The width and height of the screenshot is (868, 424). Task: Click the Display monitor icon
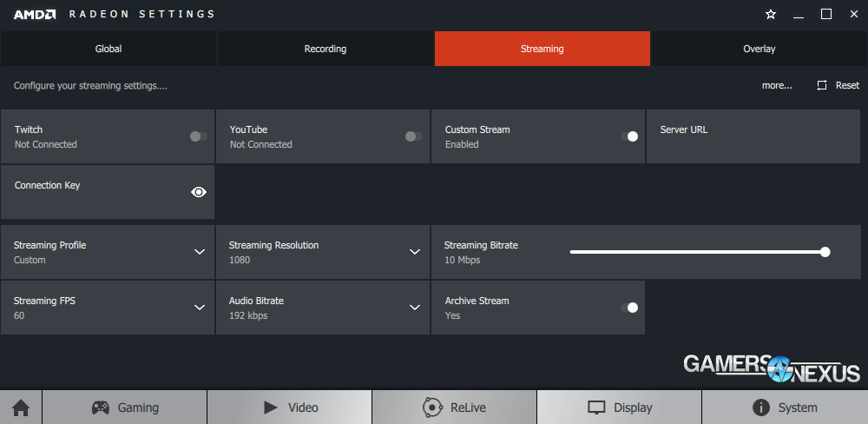coord(596,408)
